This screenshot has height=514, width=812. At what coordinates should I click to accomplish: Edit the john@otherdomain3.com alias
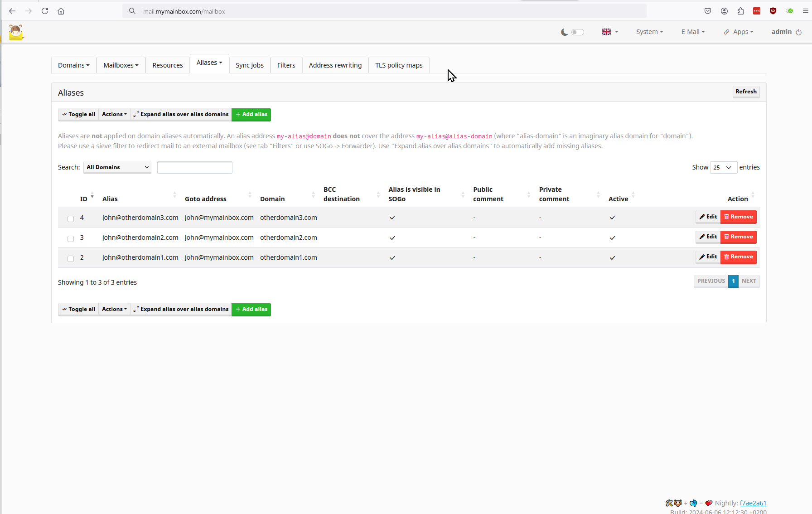click(708, 217)
